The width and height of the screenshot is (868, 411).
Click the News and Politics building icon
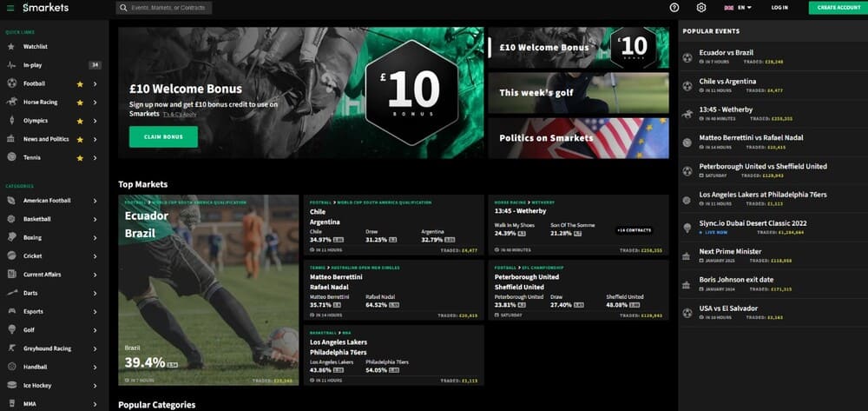[11, 139]
